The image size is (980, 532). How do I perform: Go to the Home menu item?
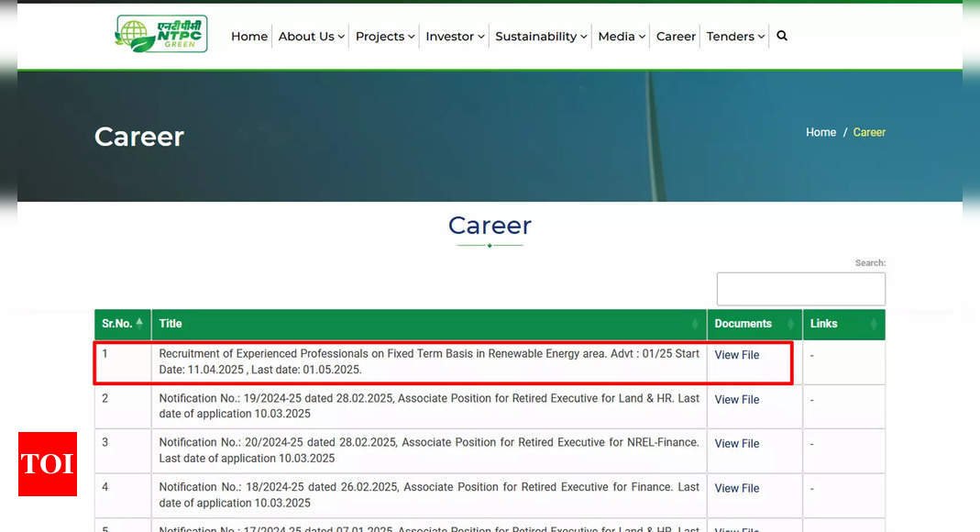[249, 37]
